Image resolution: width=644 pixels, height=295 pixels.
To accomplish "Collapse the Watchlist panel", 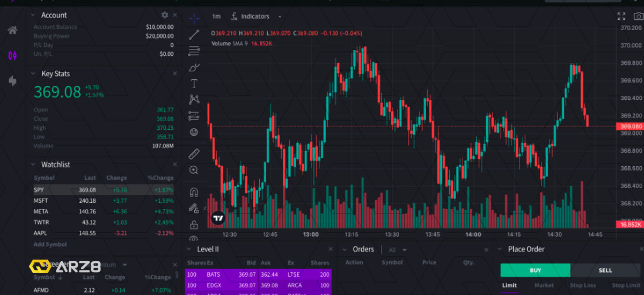I will pos(33,165).
